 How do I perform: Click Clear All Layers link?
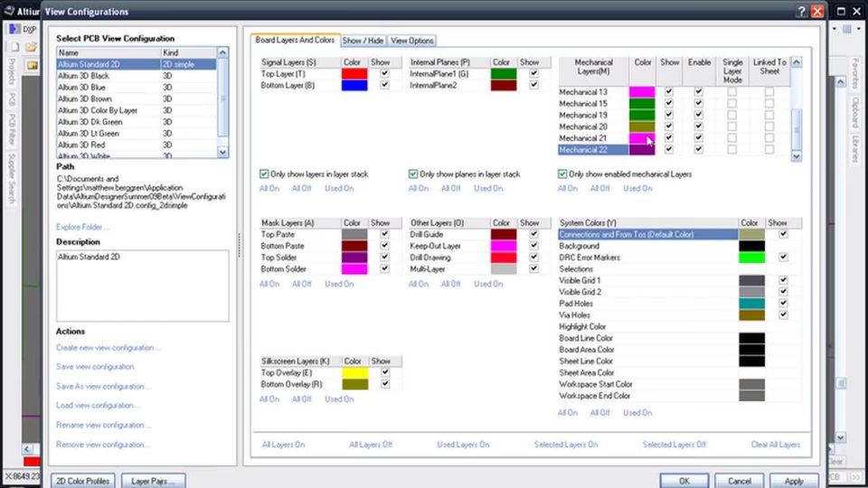(x=776, y=445)
